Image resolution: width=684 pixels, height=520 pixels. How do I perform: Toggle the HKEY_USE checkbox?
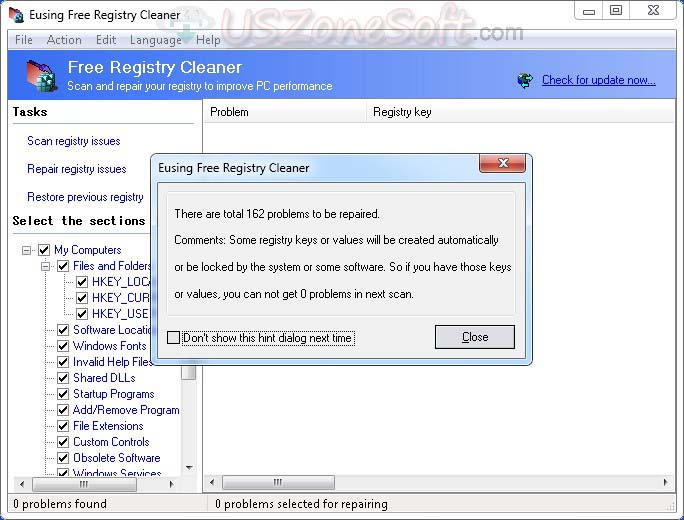[x=82, y=314]
